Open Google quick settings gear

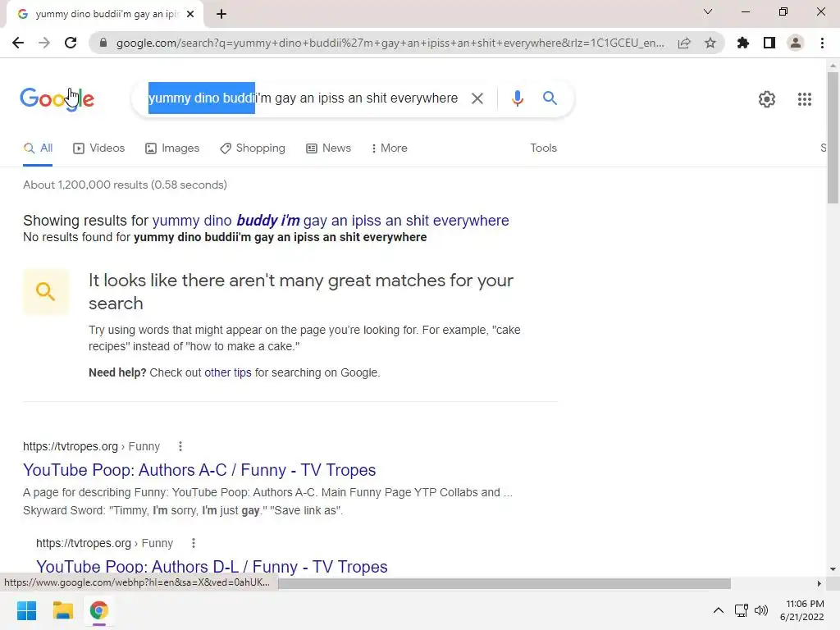click(767, 99)
